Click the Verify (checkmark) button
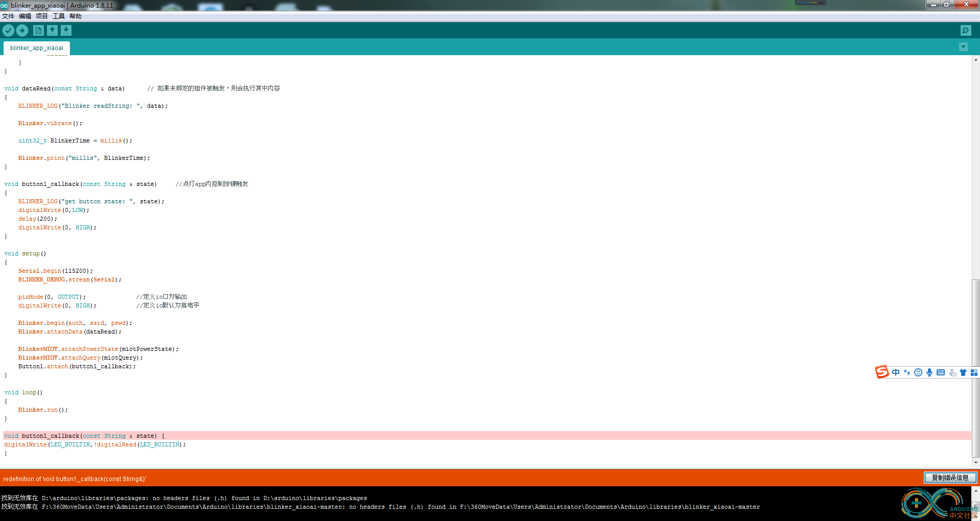This screenshot has width=980, height=521. tap(8, 31)
